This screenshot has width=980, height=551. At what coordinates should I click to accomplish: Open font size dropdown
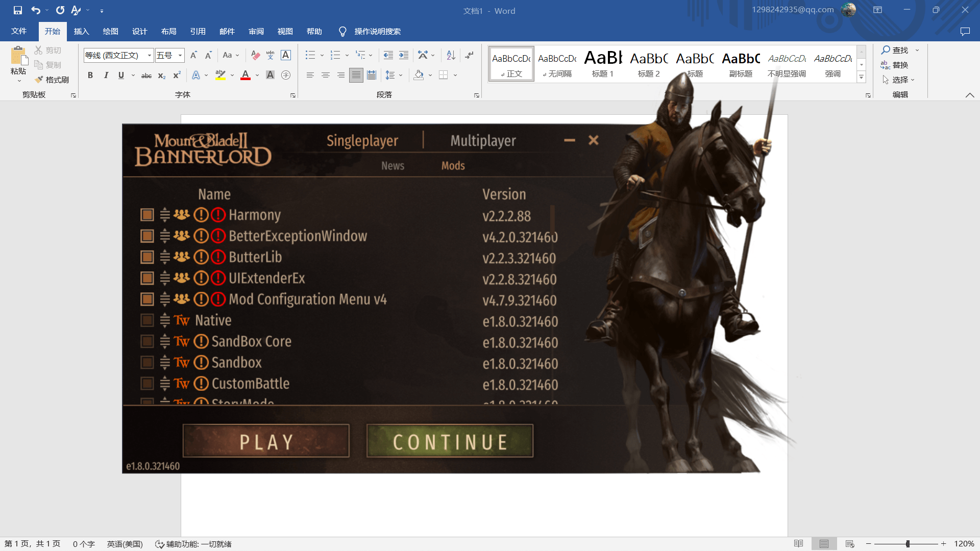pyautogui.click(x=180, y=55)
